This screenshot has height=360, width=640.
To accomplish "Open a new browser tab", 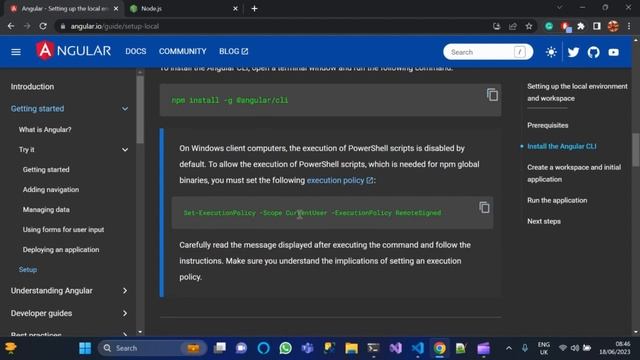I will point(254,9).
